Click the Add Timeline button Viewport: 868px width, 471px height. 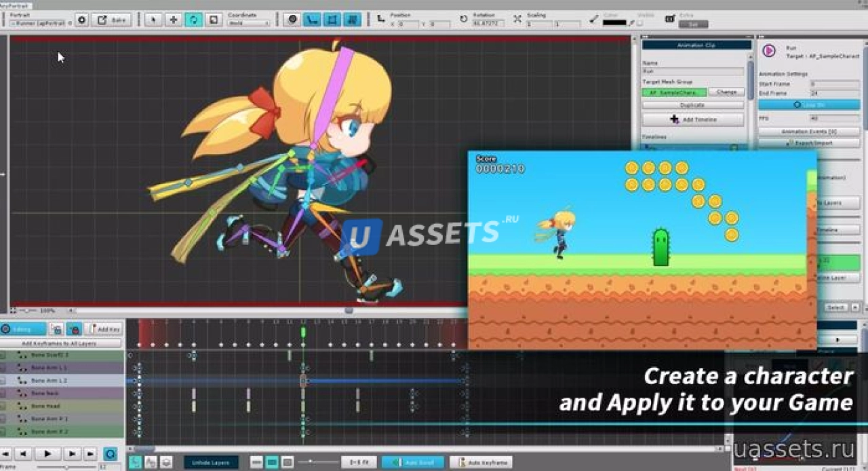click(693, 119)
